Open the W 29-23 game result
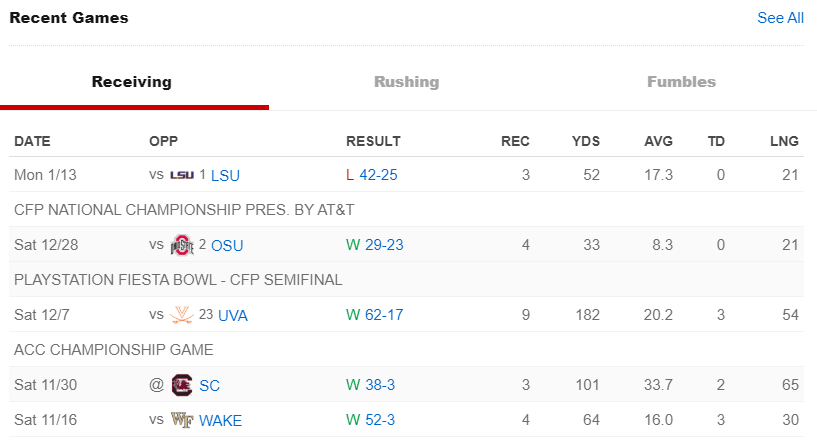Viewport: 817px width, 440px height. pos(375,245)
